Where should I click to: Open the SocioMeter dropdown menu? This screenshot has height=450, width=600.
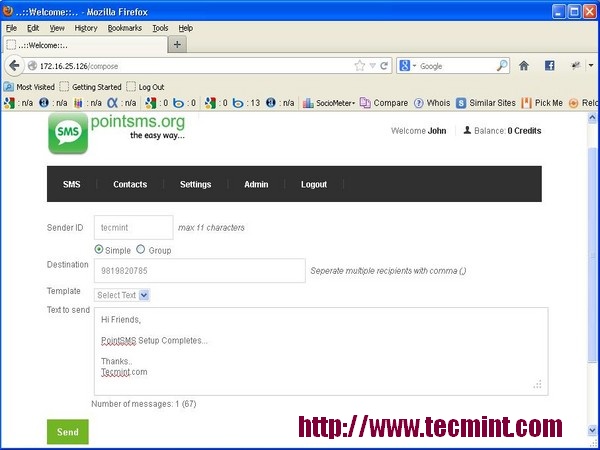tap(329, 103)
